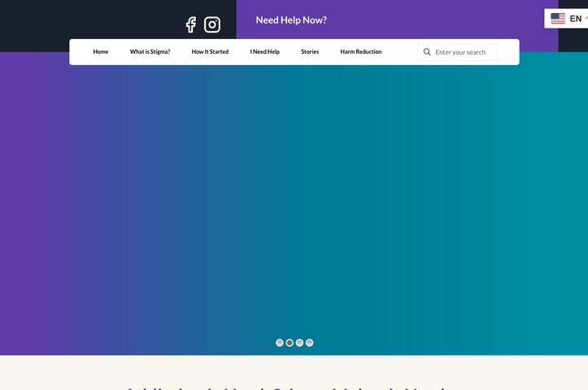
Task: Click the search magnifier icon
Action: tap(427, 52)
